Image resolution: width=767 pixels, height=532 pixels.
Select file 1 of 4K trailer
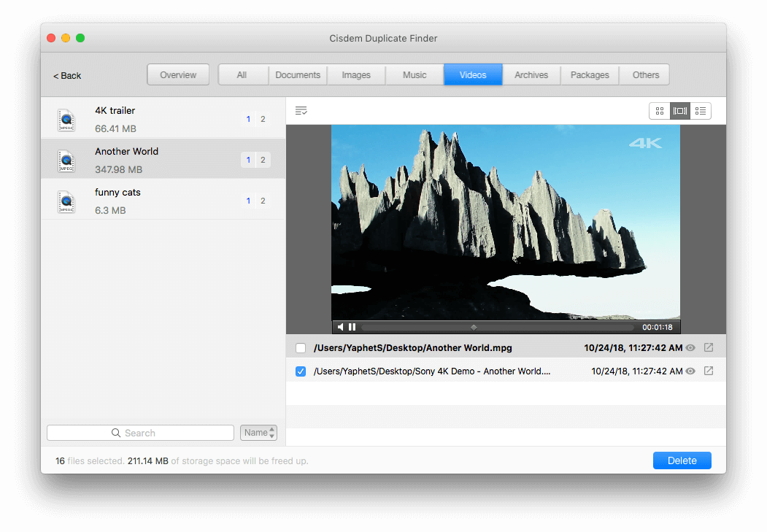[249, 119]
